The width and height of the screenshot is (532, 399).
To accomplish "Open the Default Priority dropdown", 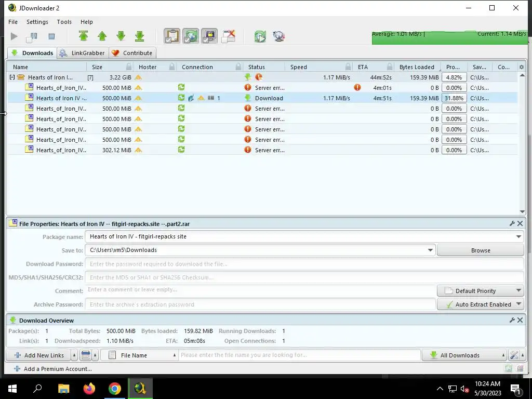I will tap(481, 291).
